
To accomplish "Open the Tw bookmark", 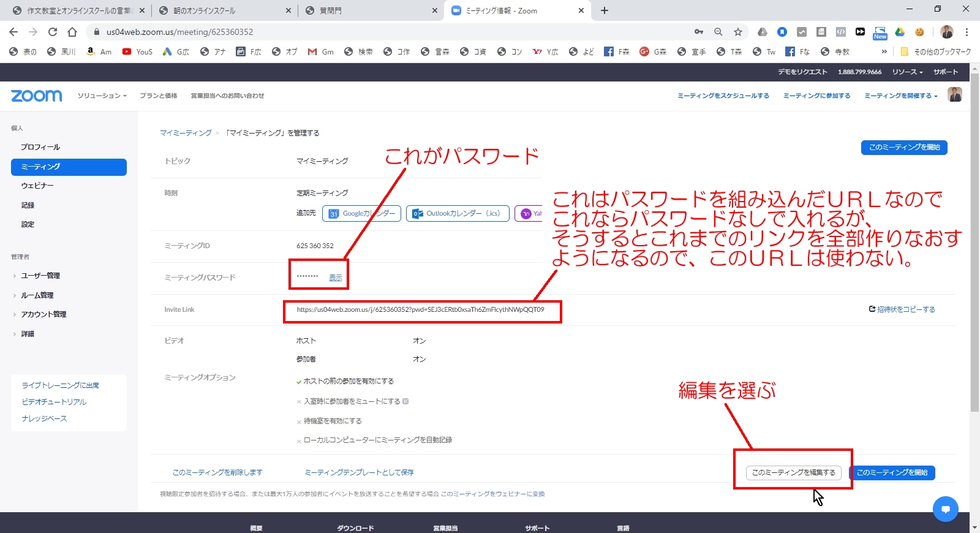I will click(x=764, y=51).
